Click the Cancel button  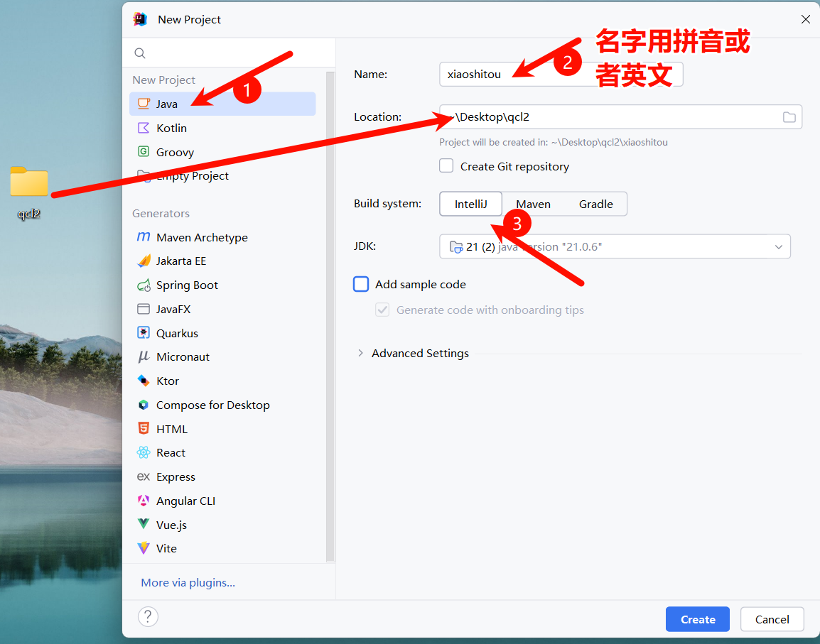pyautogui.click(x=772, y=619)
